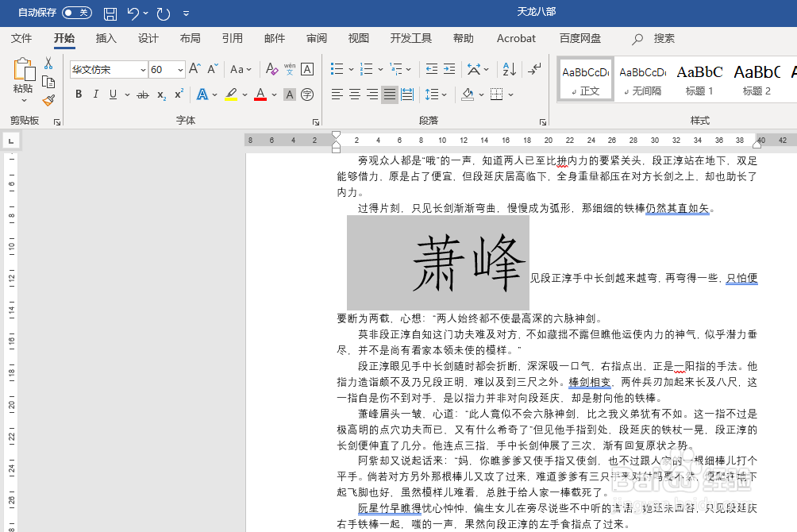The image size is (797, 532).
Task: Click the enclosed character (字) icon
Action: [x=307, y=94]
